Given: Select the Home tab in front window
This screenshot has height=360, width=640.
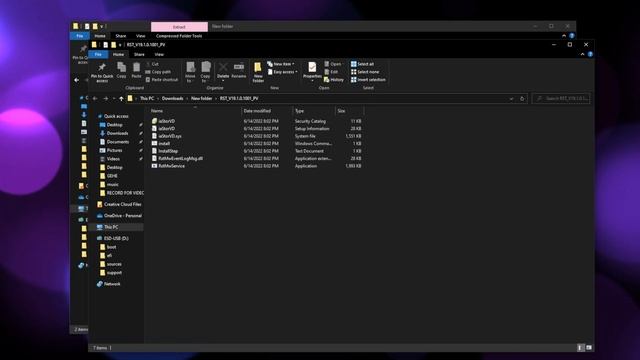Looking at the screenshot, I should (118, 54).
